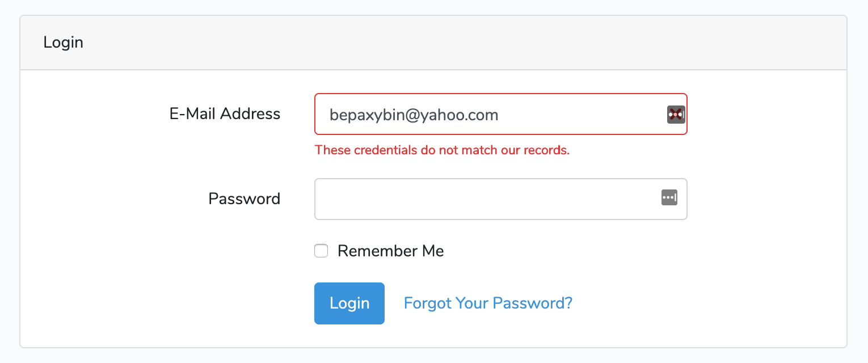
Task: Select the red-bordered email text box
Action: 501,114
